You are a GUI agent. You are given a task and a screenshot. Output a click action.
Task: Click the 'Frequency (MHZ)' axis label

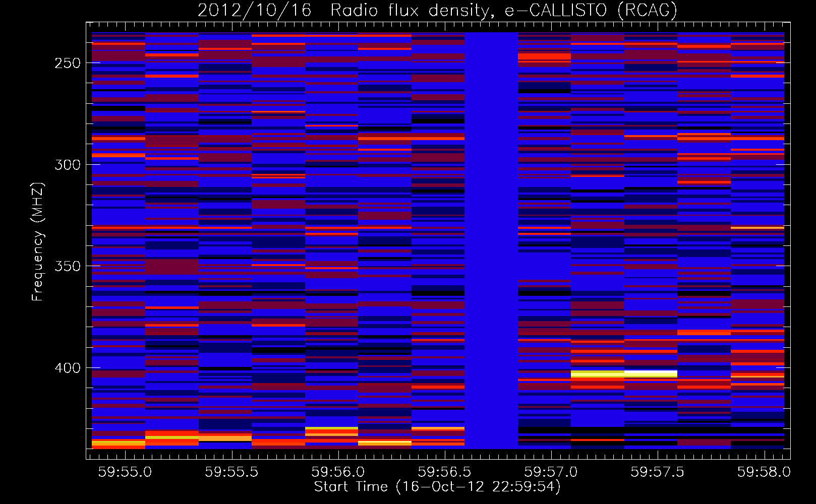[38, 242]
